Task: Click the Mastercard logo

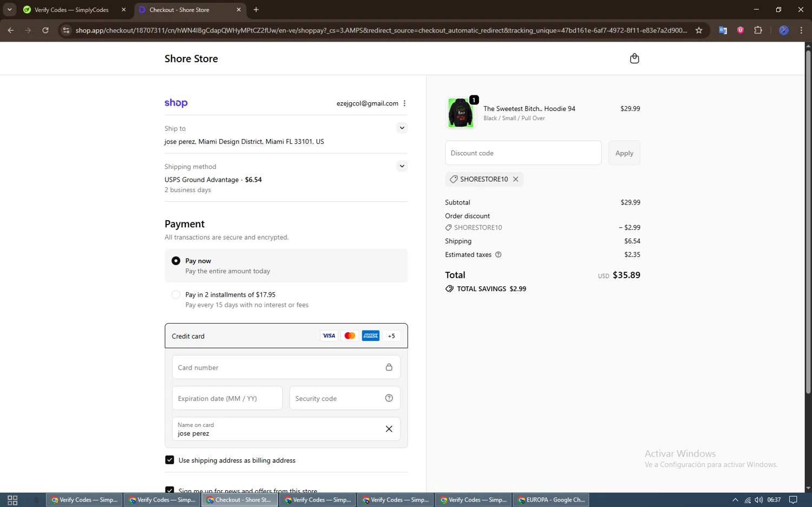Action: (x=350, y=336)
